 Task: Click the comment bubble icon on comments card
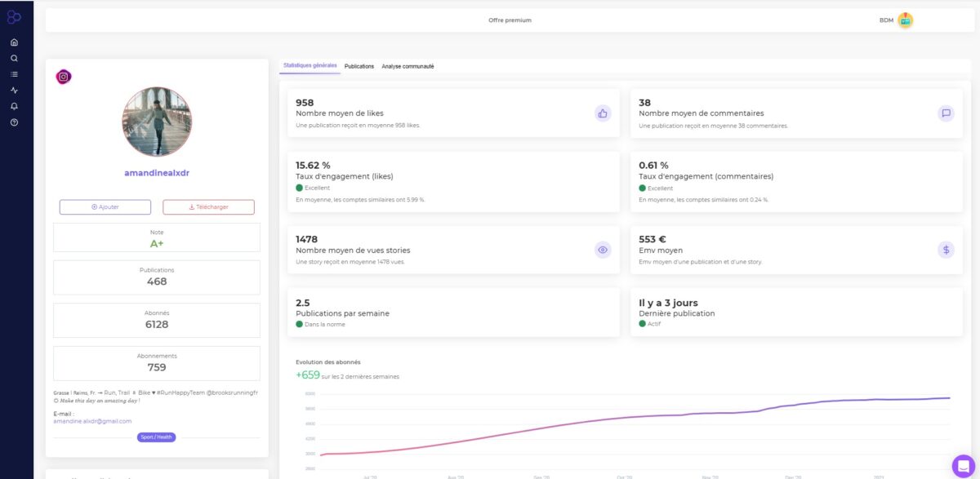pos(946,113)
